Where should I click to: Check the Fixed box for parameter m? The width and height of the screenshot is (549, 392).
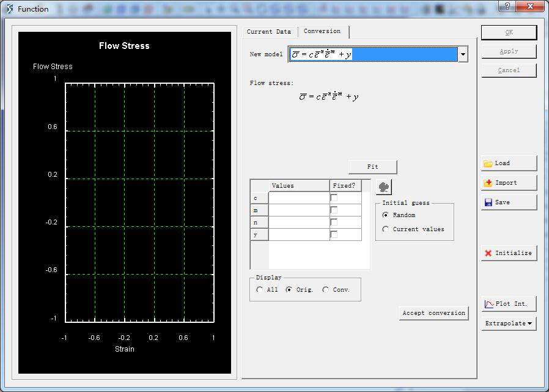coord(334,210)
